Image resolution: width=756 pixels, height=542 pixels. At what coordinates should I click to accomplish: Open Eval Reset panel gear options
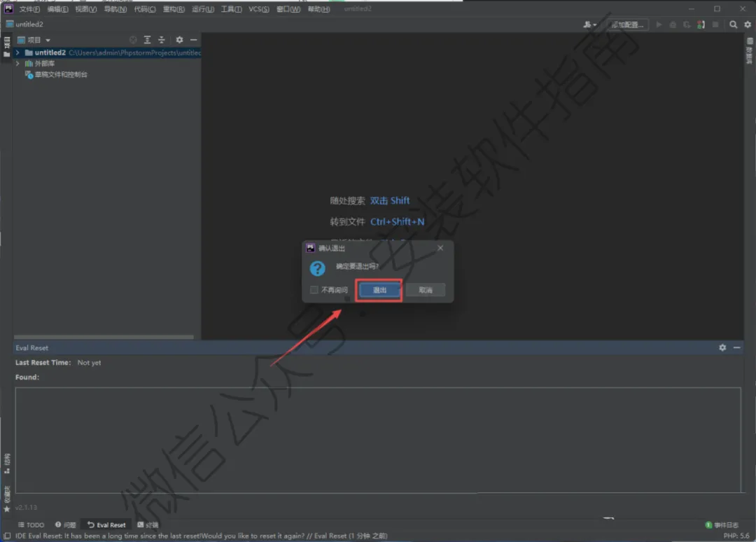pos(722,347)
